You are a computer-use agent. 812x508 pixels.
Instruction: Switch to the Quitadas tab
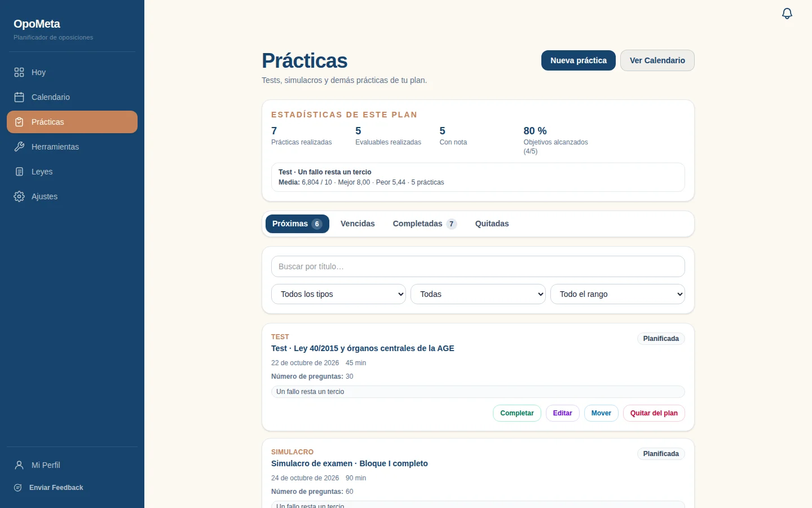tap(492, 224)
